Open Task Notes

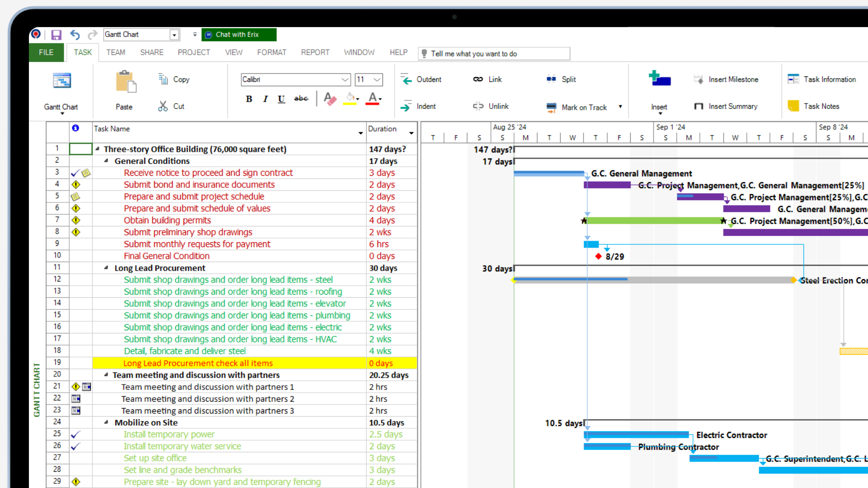[814, 106]
